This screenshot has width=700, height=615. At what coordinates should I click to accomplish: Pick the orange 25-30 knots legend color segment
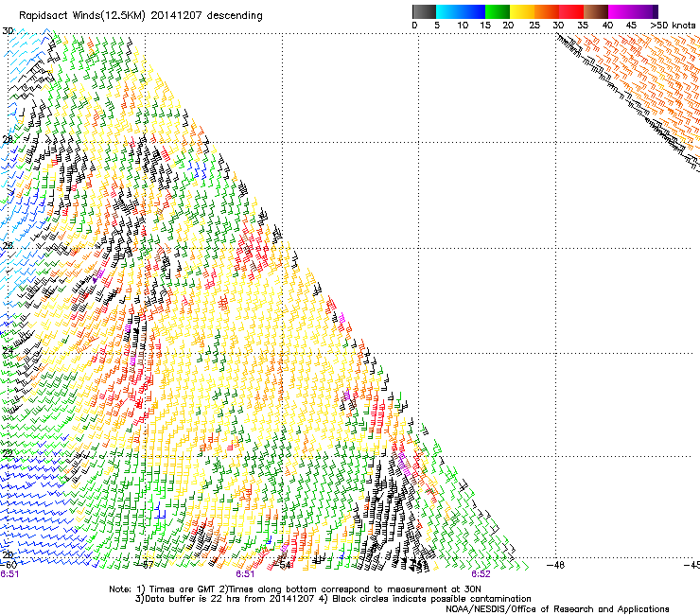(547, 11)
